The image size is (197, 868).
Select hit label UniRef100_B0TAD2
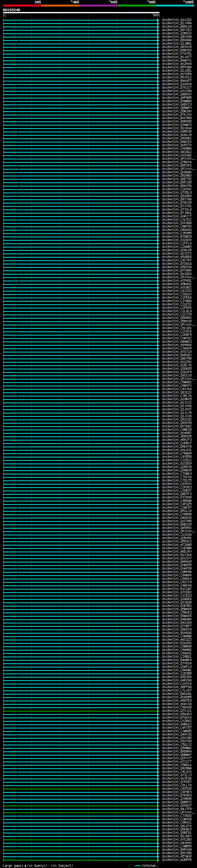[176, 426]
